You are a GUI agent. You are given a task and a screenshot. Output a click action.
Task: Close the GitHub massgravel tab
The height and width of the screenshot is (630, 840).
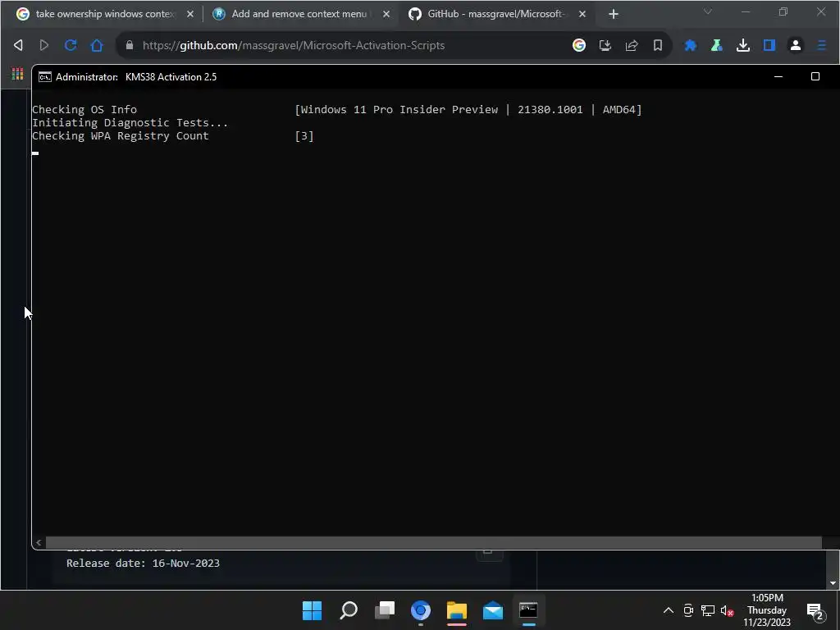(x=582, y=14)
